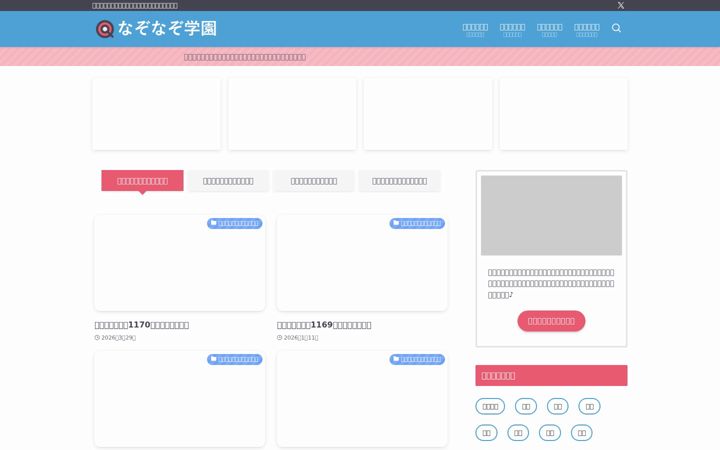Click the gray profile image in sidebar
Image resolution: width=720 pixels, height=450 pixels.
551,215
